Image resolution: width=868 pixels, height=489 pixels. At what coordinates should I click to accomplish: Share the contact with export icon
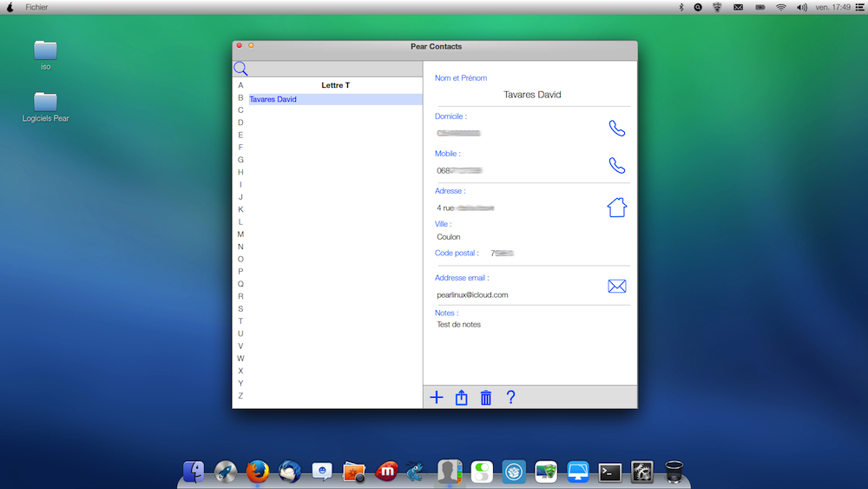coord(461,397)
